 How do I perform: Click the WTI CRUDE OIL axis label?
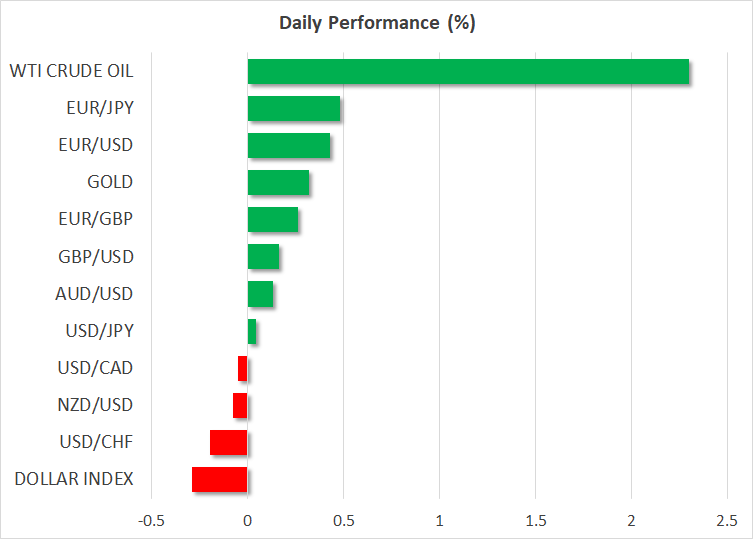pyautogui.click(x=71, y=71)
